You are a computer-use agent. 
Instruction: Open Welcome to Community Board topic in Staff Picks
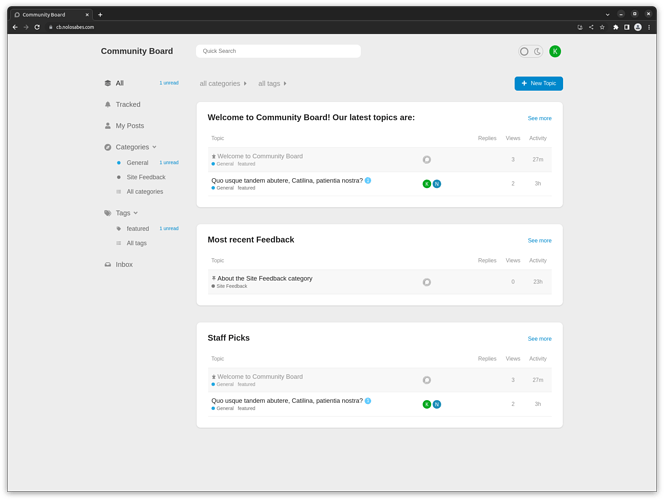(x=260, y=377)
